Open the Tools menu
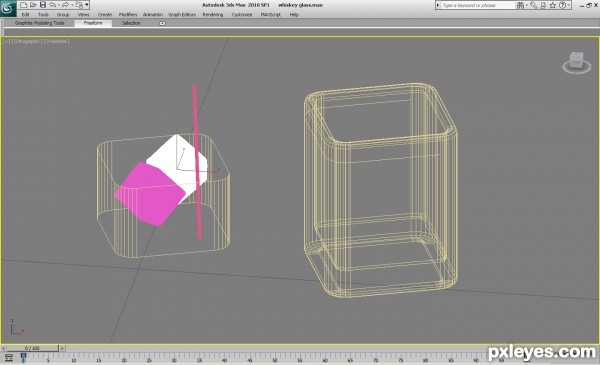 43,15
